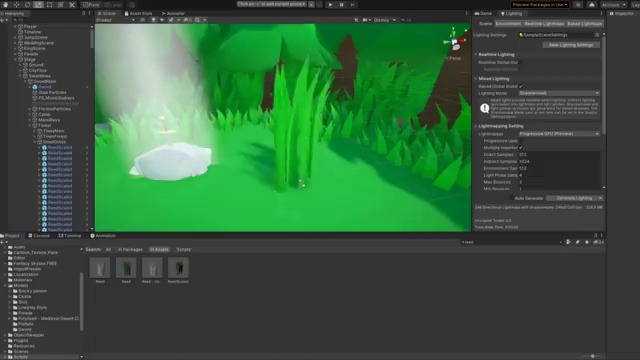Open the scene camera settings icon
This screenshot has width=640, height=360.
click(366, 20)
